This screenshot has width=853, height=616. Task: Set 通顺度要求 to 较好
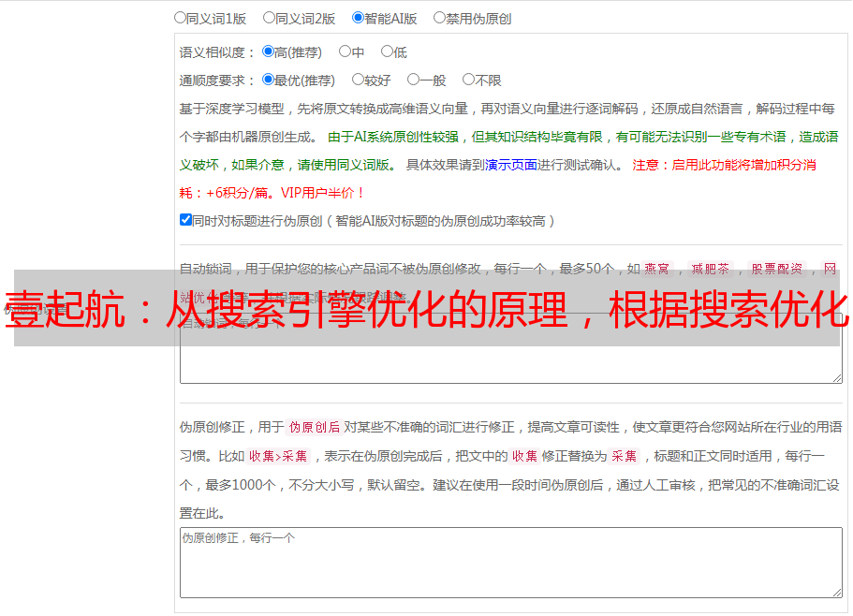[358, 80]
